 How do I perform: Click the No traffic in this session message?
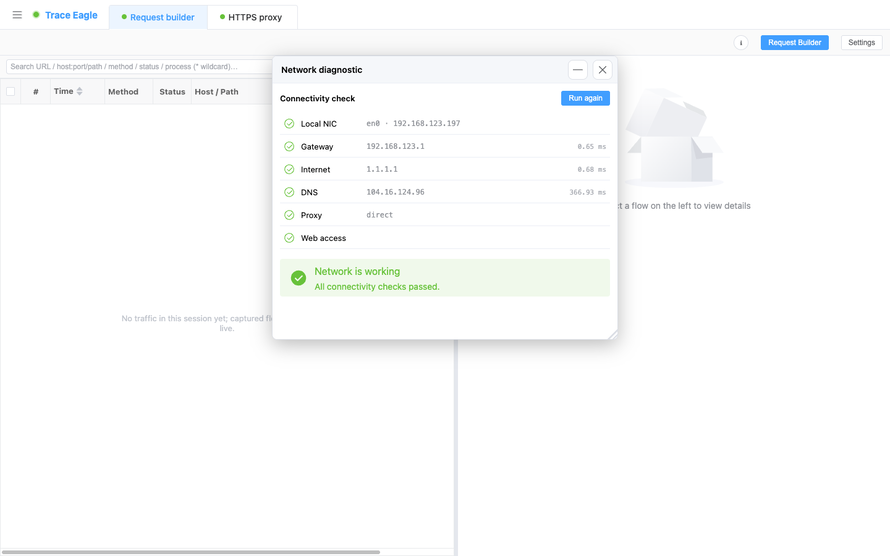point(197,323)
